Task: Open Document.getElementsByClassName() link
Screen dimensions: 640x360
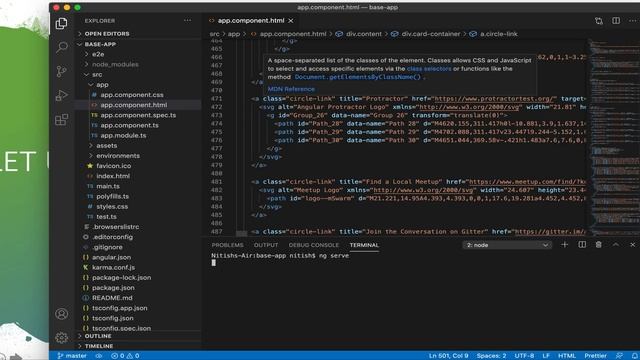Action: (x=358, y=77)
